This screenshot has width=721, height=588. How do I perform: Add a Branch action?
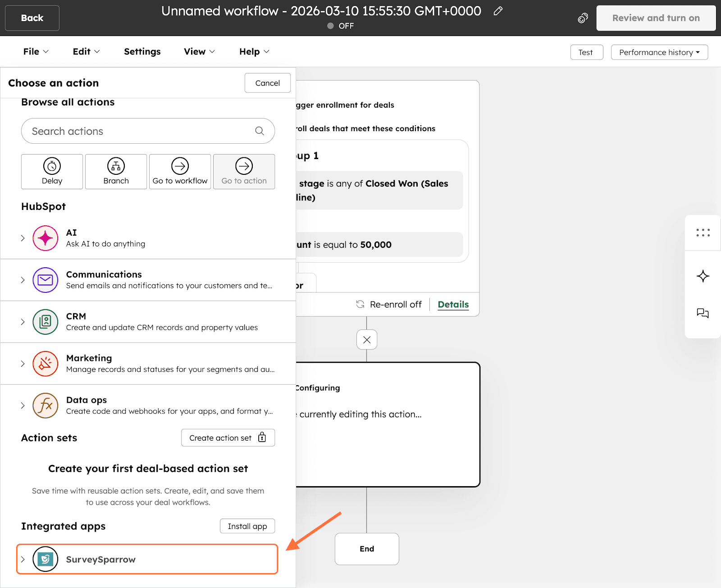click(116, 172)
